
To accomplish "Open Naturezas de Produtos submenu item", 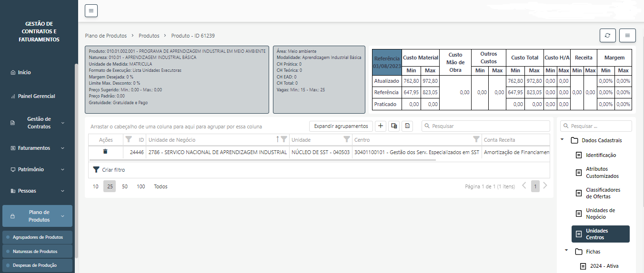I will click(35, 251).
